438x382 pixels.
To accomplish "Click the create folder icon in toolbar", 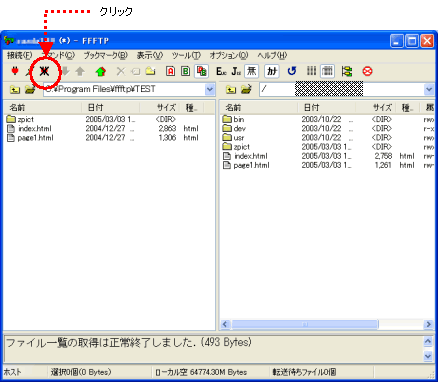I will [x=151, y=71].
